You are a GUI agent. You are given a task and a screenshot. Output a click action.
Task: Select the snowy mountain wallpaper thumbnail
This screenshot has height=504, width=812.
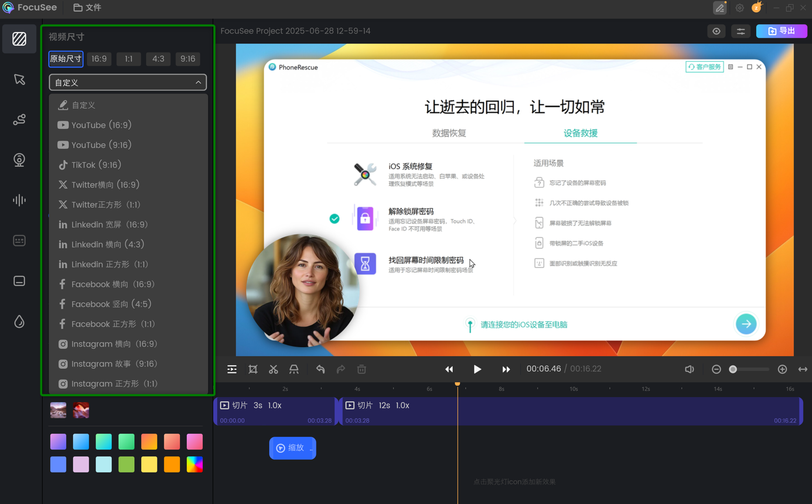pyautogui.click(x=58, y=410)
